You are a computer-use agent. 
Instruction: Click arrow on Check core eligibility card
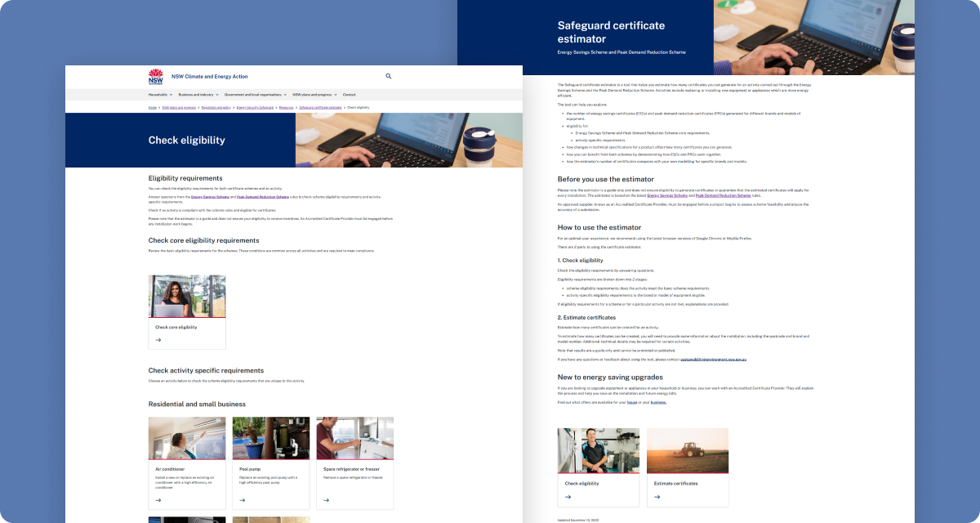coord(158,340)
